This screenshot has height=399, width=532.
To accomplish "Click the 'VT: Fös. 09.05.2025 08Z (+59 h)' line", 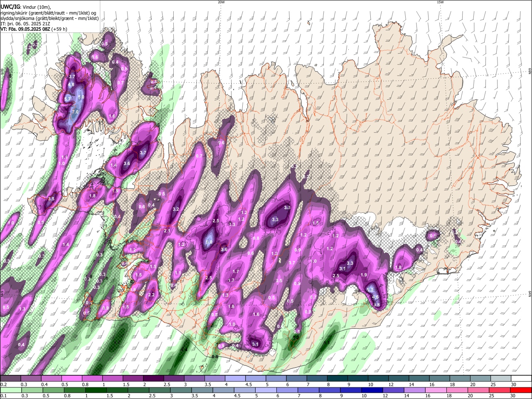I will tap(34, 29).
